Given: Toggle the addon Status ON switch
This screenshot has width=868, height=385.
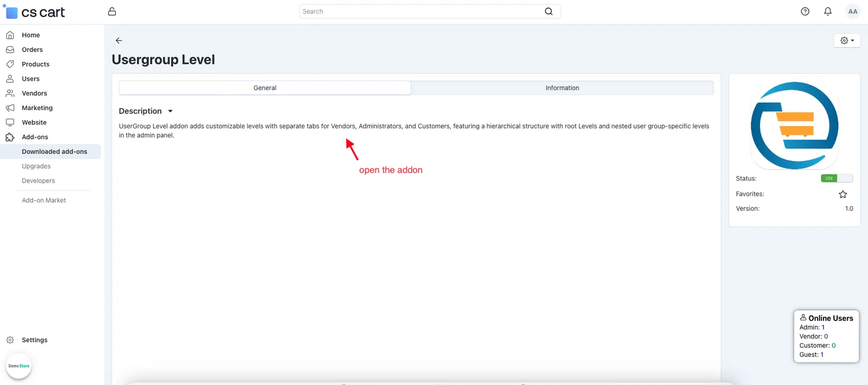Looking at the screenshot, I should pyautogui.click(x=837, y=178).
